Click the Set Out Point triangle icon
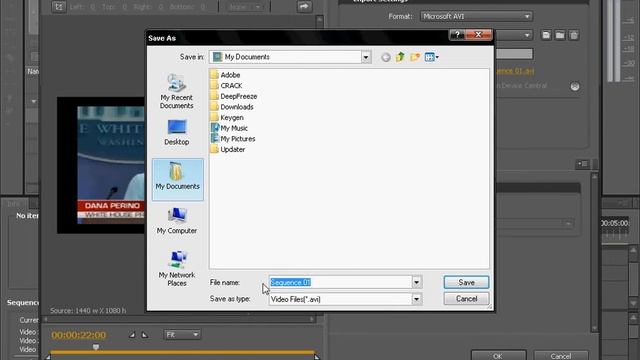The image size is (640, 360). tap(144, 335)
